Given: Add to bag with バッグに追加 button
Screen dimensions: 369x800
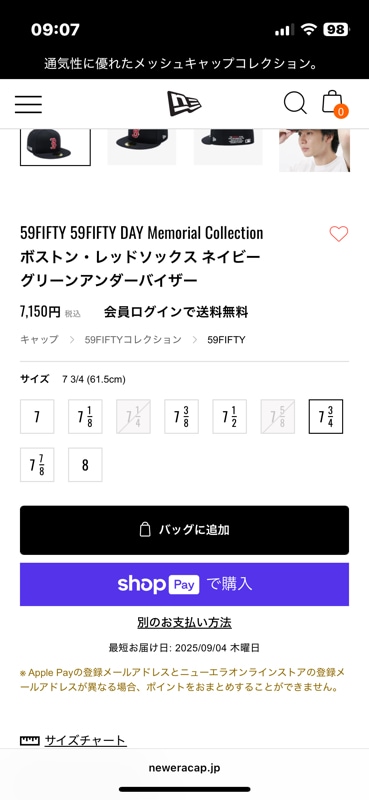Looking at the screenshot, I should 184,530.
